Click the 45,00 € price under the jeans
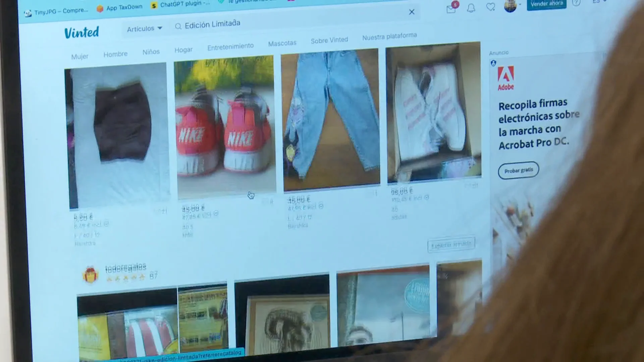The width and height of the screenshot is (644, 362). (299, 200)
